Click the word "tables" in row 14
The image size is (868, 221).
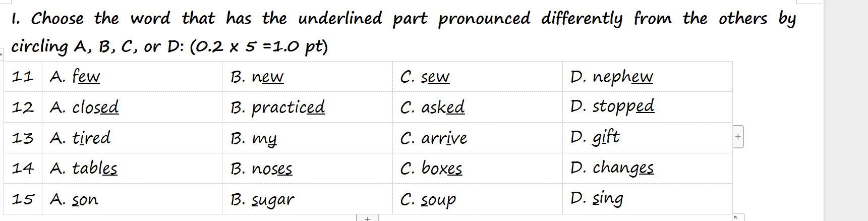click(x=95, y=168)
